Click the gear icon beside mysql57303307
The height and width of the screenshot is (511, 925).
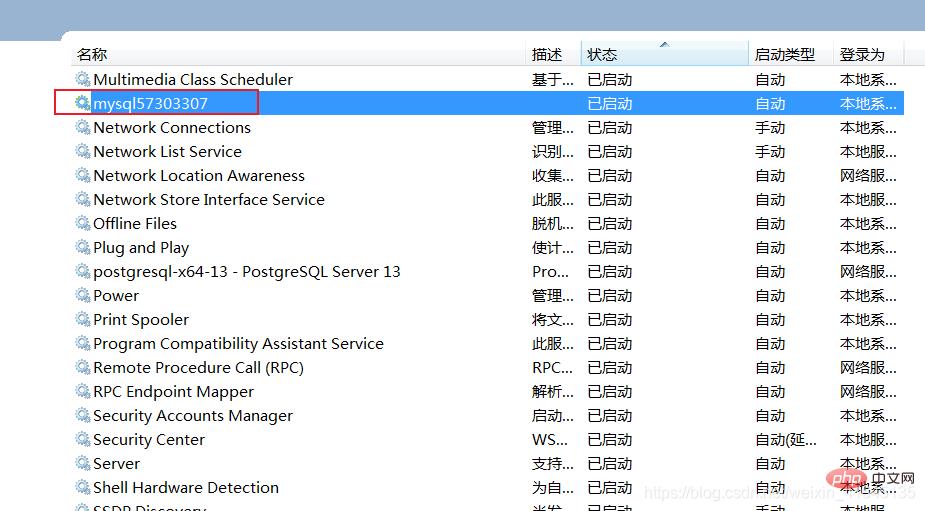pyautogui.click(x=83, y=103)
